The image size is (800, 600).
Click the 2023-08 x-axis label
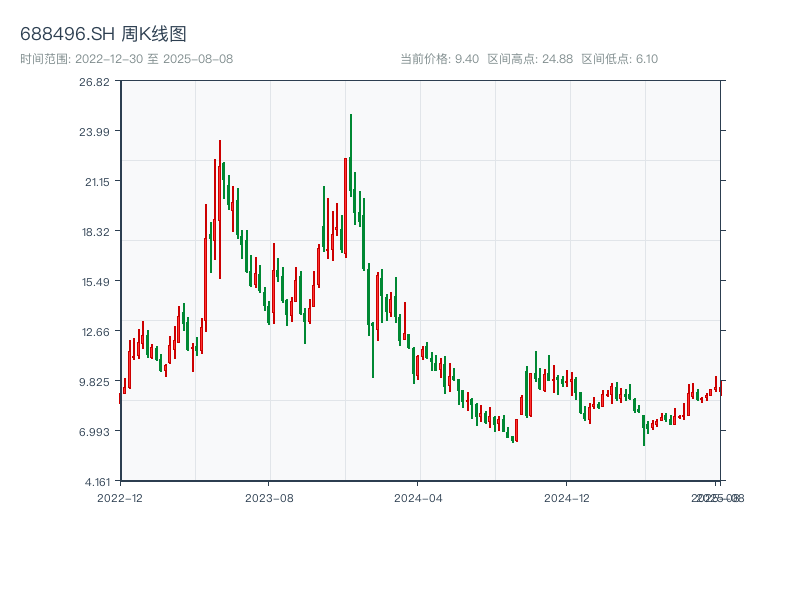269,498
